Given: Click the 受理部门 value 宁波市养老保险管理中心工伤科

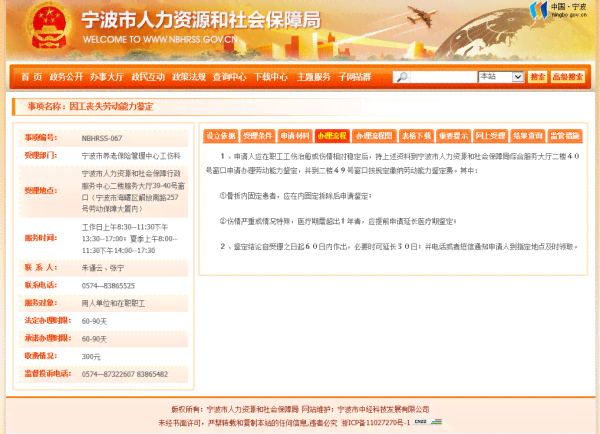Looking at the screenshot, I should click(131, 156).
